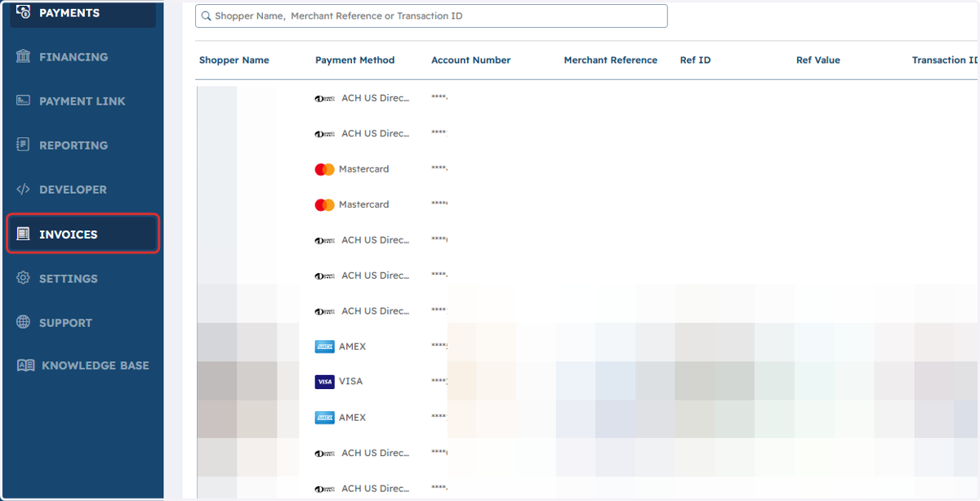Click the Ref ID column header
This screenshot has width=980, height=501.
pos(695,60)
